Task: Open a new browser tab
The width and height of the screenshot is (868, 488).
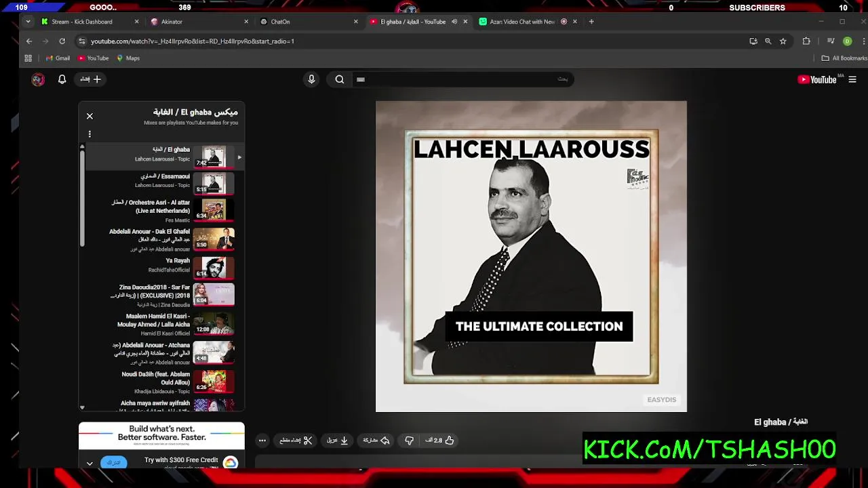Action: (591, 22)
